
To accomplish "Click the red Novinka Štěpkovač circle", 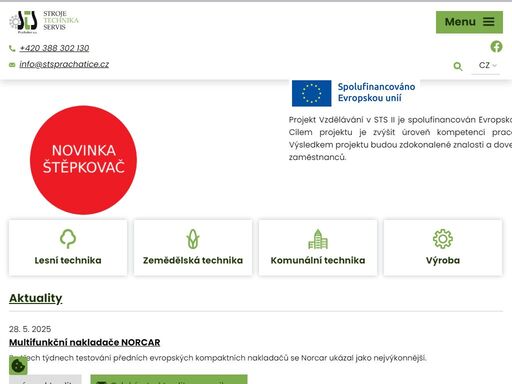I will (83, 160).
